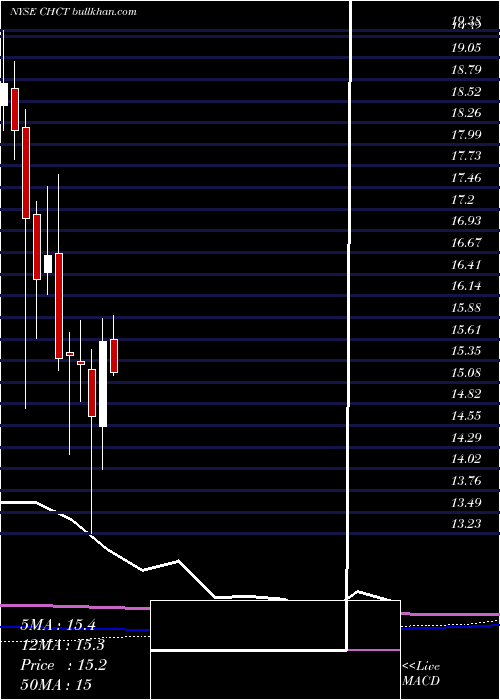Click the 13.49 price level label
Viewport: 500px width, 700px height.
pyautogui.click(x=466, y=503)
